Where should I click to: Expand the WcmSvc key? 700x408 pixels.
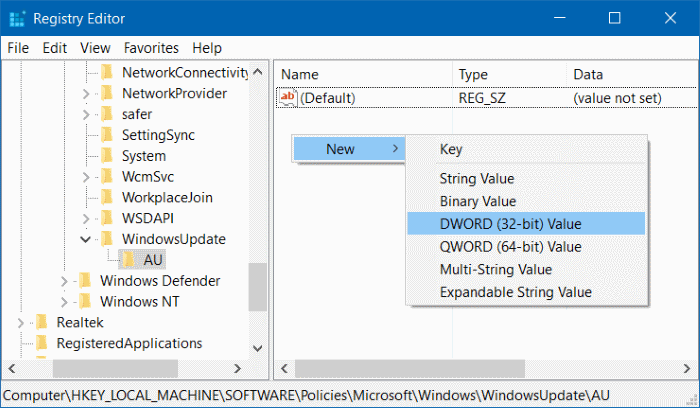pos(86,177)
